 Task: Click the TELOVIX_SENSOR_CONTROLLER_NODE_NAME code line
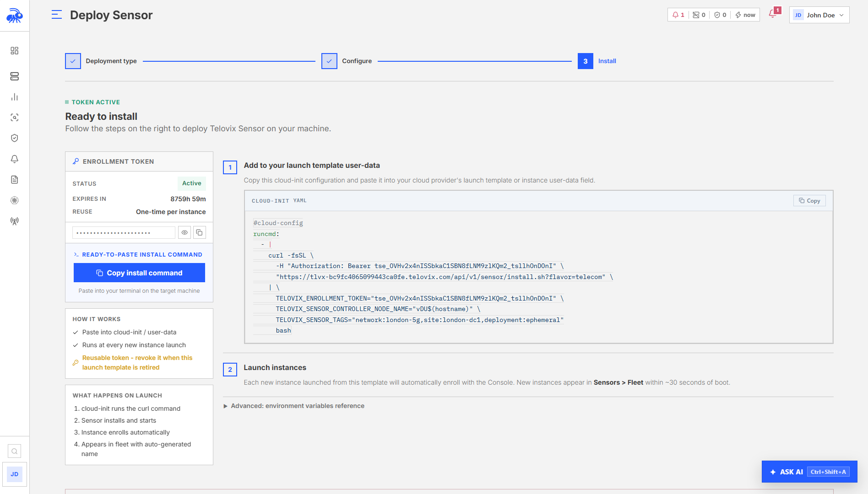pos(378,309)
